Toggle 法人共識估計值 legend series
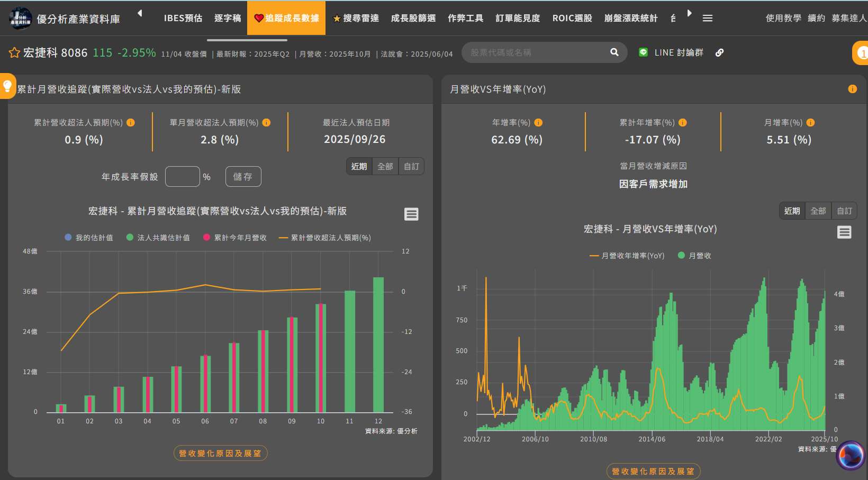 [158, 238]
